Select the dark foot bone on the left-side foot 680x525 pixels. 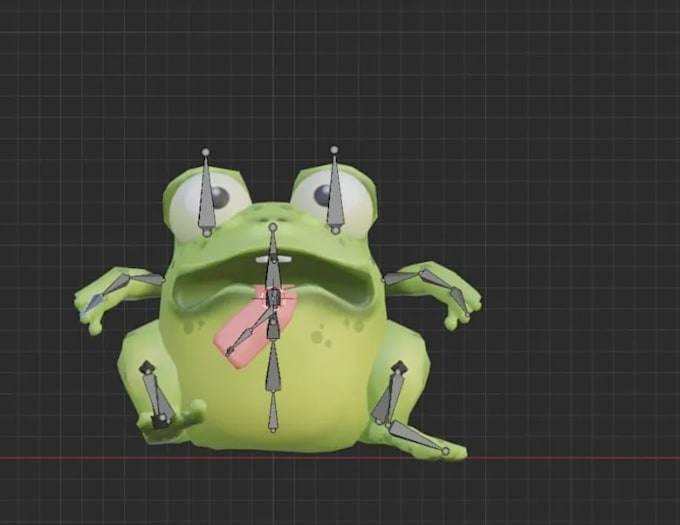pos(160,422)
